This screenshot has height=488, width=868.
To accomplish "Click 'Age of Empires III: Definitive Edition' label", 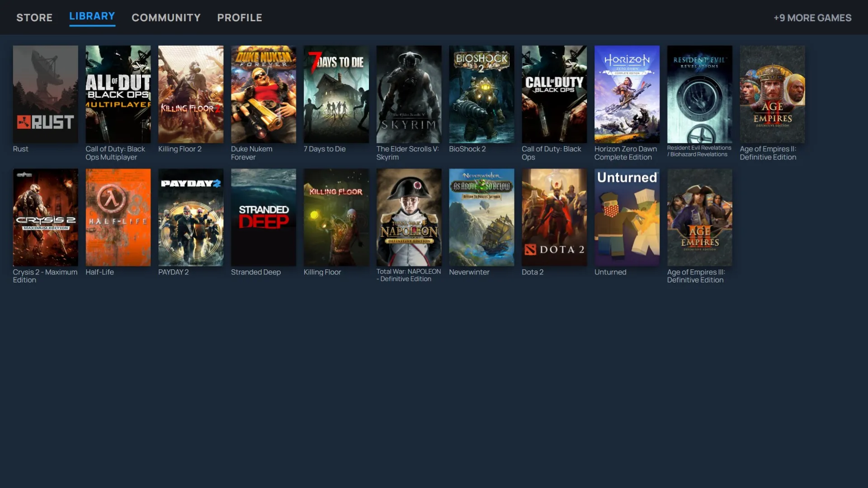I will tap(696, 276).
